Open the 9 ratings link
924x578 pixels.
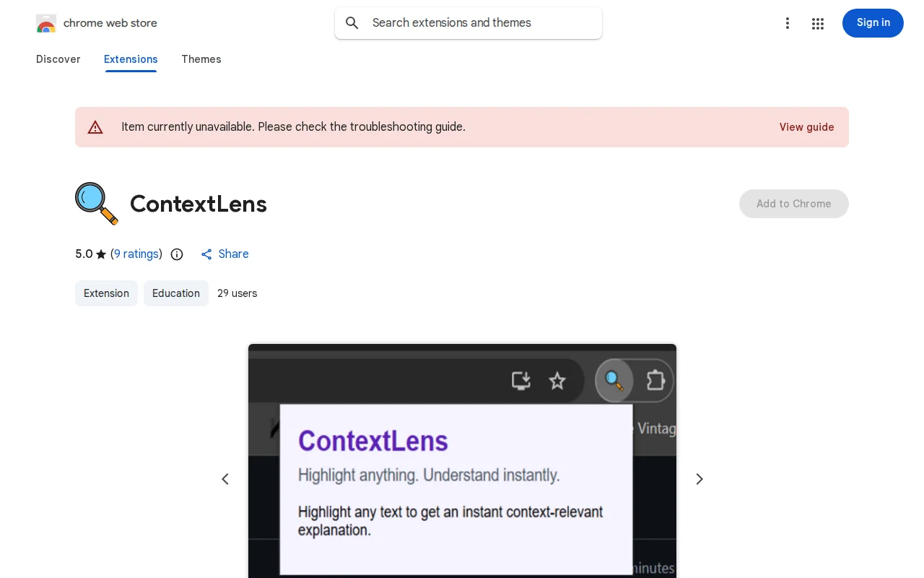136,254
